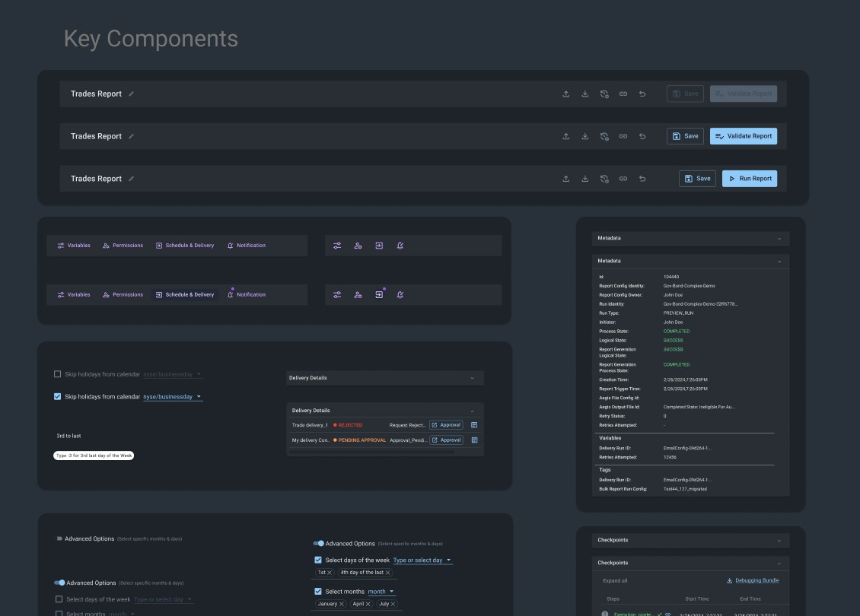Click the horizontal scrollbar under the Delivery Details rows
860x616 pixels.
[371, 452]
